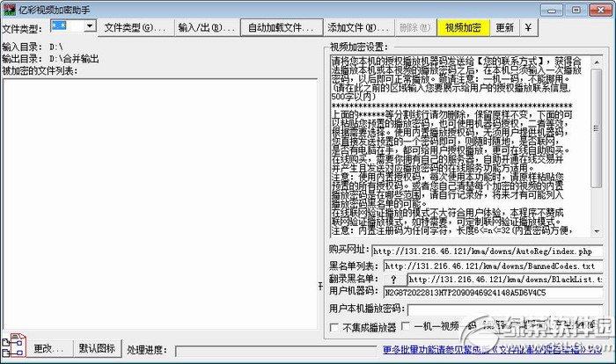Click the ? help button beside 翻录黑名单
616x364 pixels.
(x=393, y=280)
